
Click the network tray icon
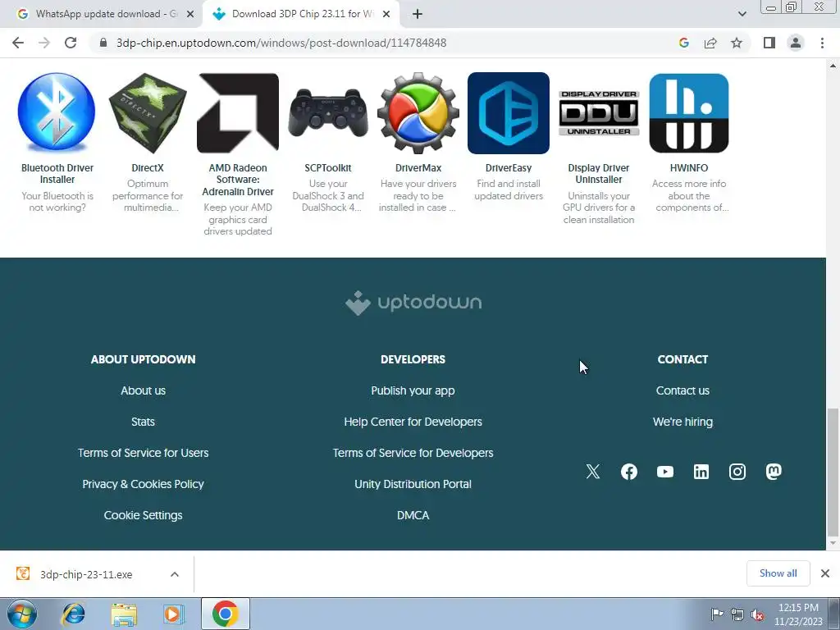(x=737, y=614)
